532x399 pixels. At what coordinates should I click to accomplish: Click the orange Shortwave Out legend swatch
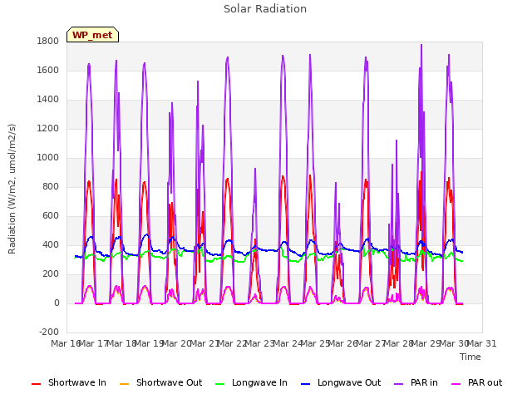(x=124, y=384)
